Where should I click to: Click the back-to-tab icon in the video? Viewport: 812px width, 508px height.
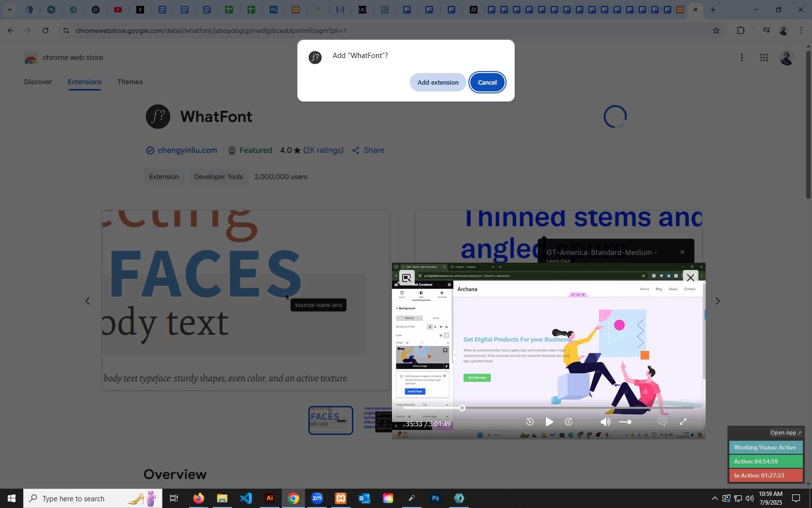point(406,278)
